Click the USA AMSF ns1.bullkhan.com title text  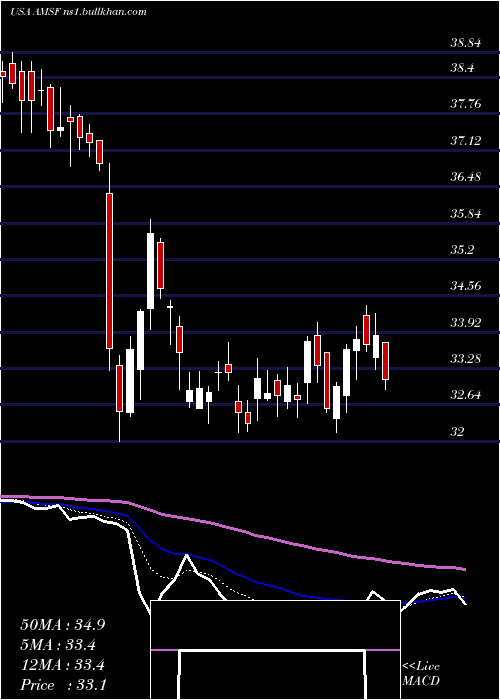click(78, 12)
